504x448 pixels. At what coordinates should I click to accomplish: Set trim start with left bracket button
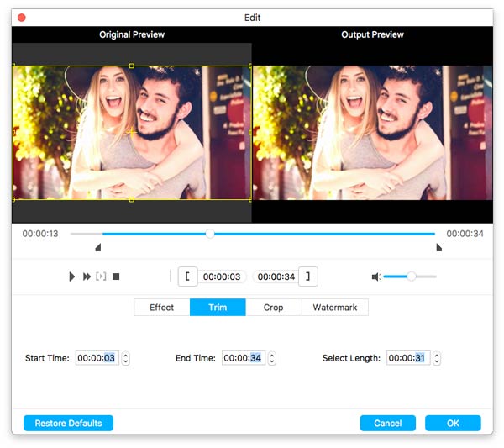[187, 277]
